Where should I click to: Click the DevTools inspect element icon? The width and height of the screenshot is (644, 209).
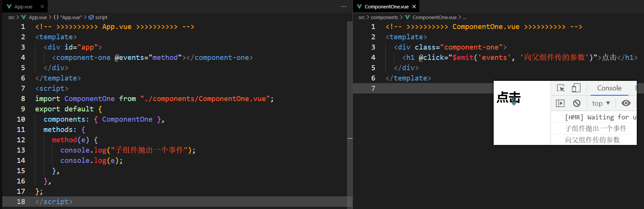[x=560, y=88]
